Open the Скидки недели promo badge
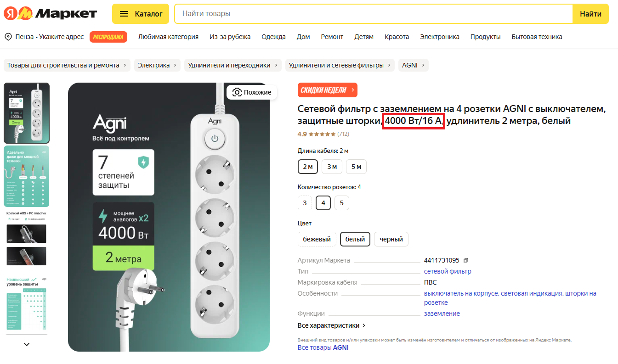This screenshot has height=364, width=618. click(327, 90)
